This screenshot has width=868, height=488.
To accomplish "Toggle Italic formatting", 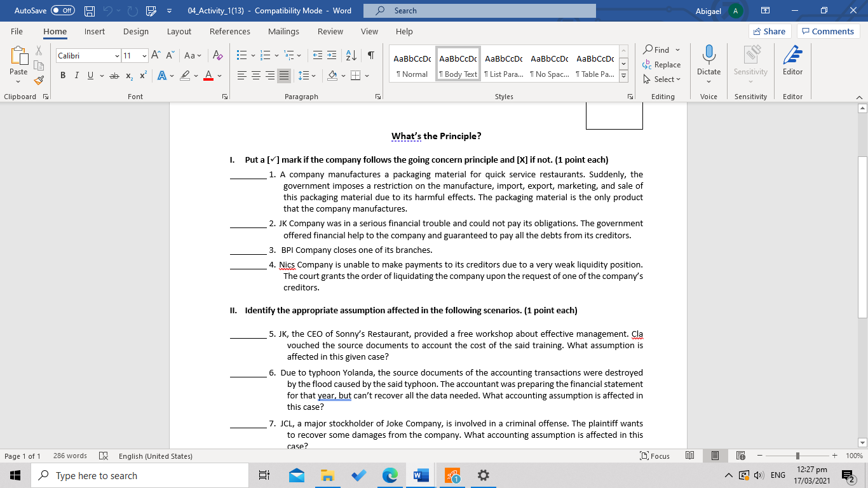I will point(77,76).
